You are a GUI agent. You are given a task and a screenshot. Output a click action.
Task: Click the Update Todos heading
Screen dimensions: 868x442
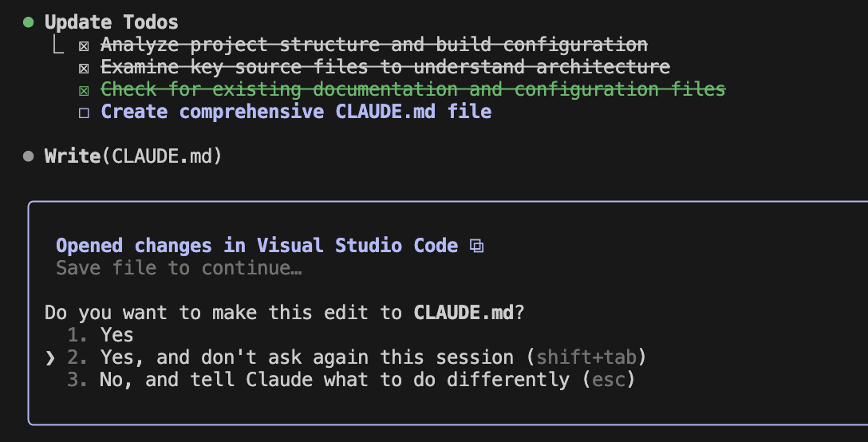coord(112,22)
